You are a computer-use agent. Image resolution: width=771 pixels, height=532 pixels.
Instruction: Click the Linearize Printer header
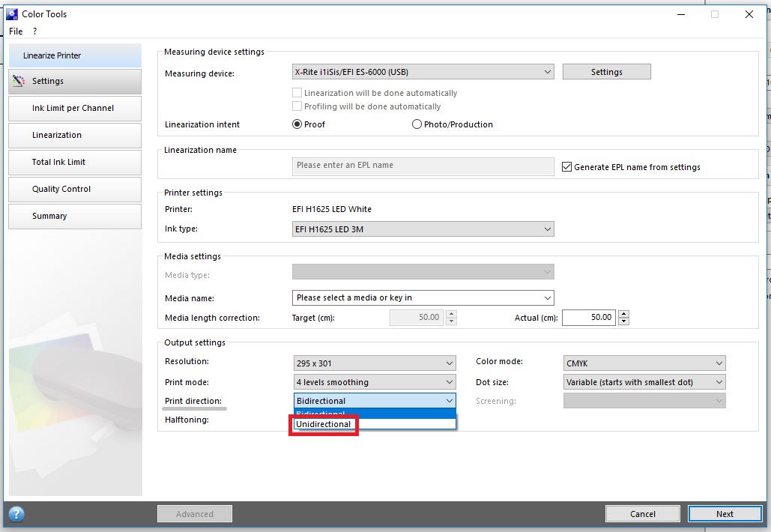[x=75, y=55]
